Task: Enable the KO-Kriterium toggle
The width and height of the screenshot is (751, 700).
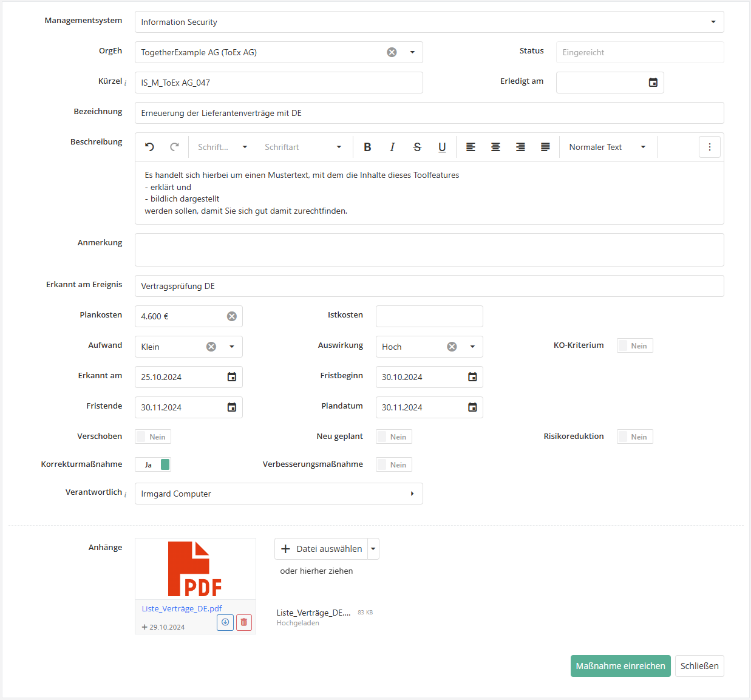Action: (x=634, y=345)
